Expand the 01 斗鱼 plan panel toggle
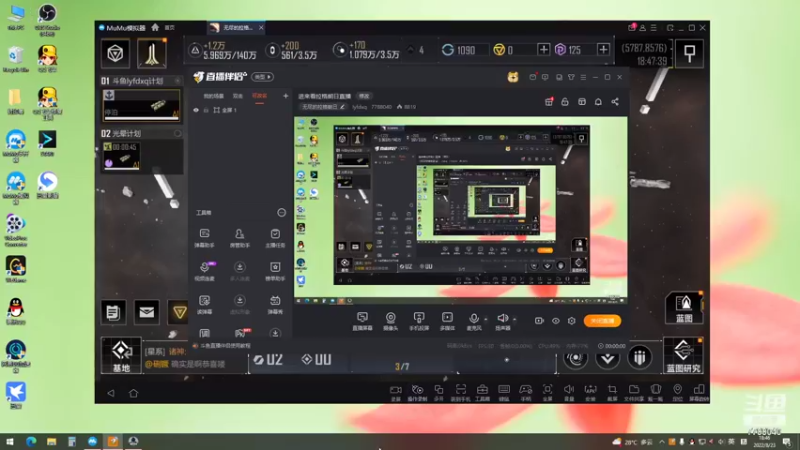The width and height of the screenshot is (800, 450). pyautogui.click(x=178, y=81)
